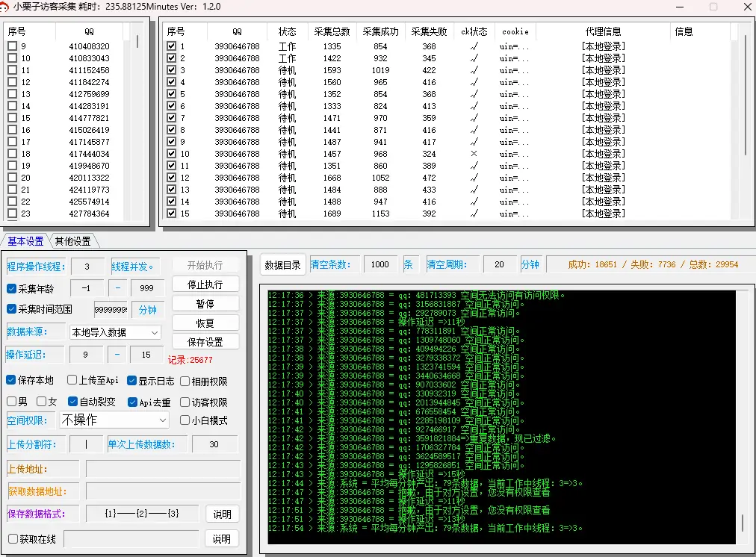Check the 女 gender checkbox
This screenshot has height=557, width=756.
42,402
